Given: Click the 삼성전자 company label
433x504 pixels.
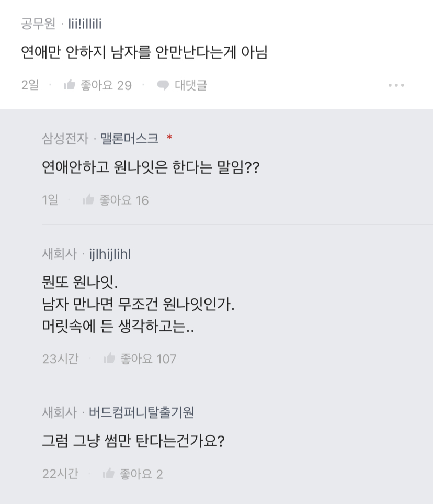Looking at the screenshot, I should point(65,139).
